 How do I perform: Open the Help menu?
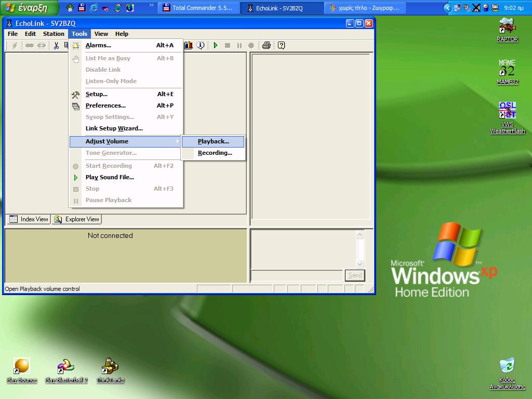tap(122, 34)
